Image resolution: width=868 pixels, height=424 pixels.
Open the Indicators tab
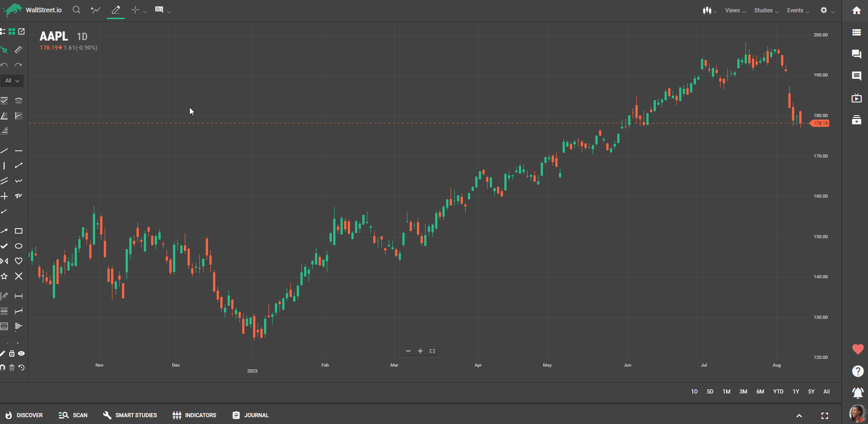point(194,415)
